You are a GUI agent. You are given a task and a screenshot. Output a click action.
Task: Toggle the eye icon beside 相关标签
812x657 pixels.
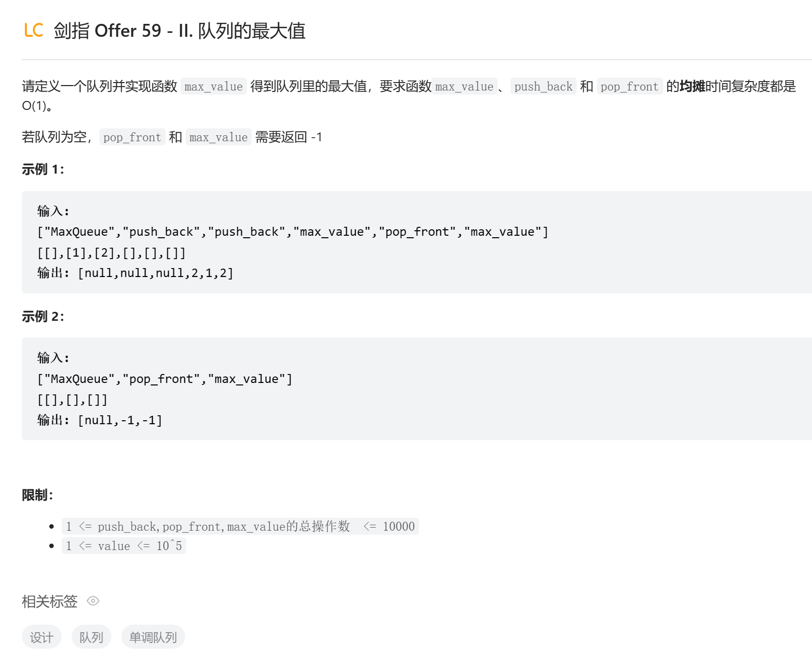point(93,601)
